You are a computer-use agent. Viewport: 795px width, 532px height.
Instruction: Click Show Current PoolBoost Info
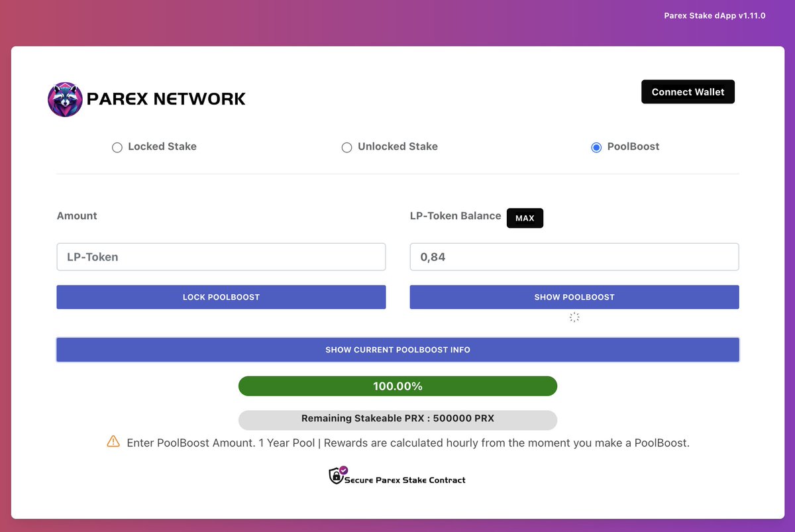(397, 349)
